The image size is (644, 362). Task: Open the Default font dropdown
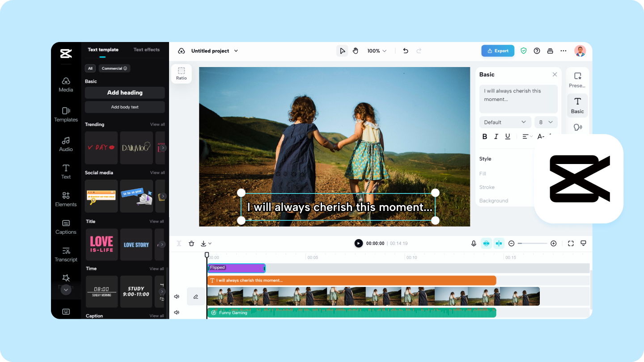(x=505, y=122)
